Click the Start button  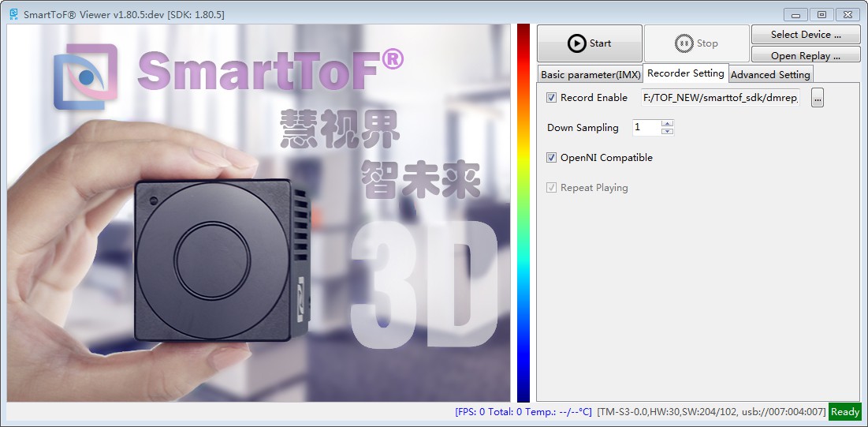pyautogui.click(x=590, y=43)
